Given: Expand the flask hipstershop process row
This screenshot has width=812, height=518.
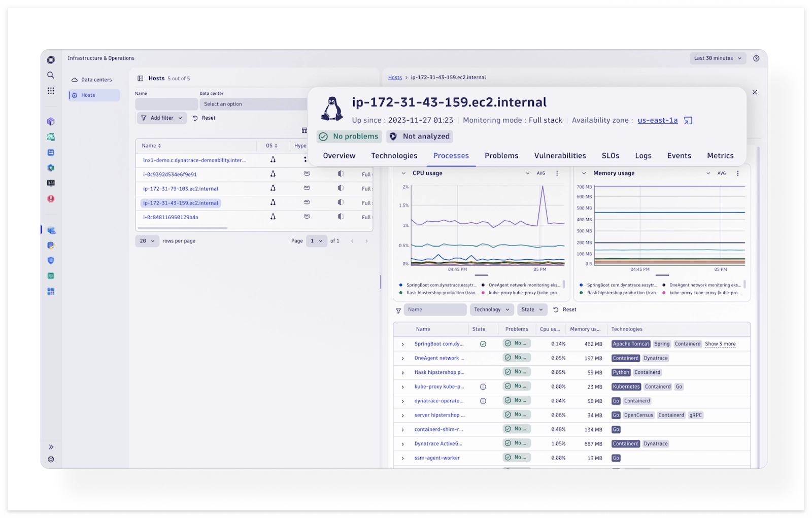Looking at the screenshot, I should pos(403,373).
